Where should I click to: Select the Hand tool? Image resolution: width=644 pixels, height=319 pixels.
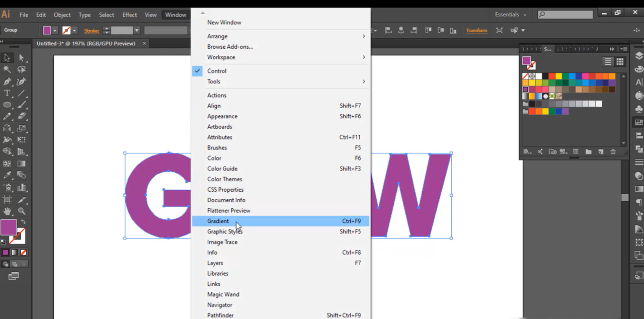pyautogui.click(x=7, y=211)
